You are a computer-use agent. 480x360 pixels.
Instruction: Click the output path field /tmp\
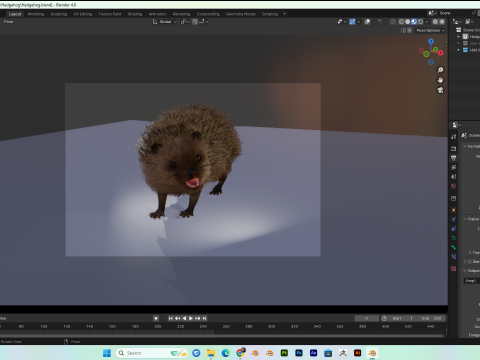[472, 281]
